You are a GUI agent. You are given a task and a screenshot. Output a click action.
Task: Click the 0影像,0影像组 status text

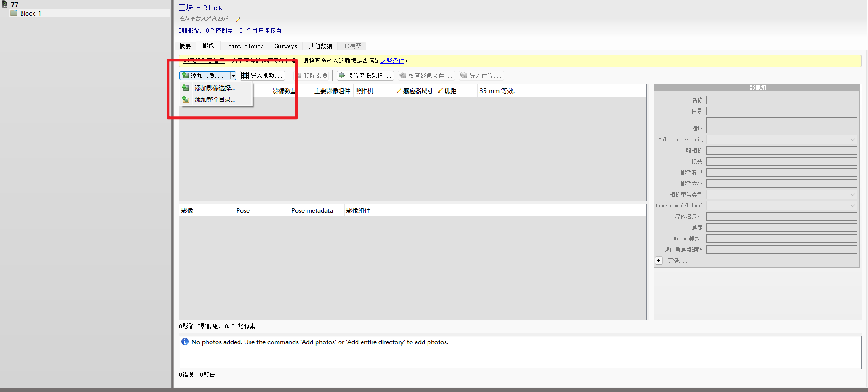click(x=217, y=326)
